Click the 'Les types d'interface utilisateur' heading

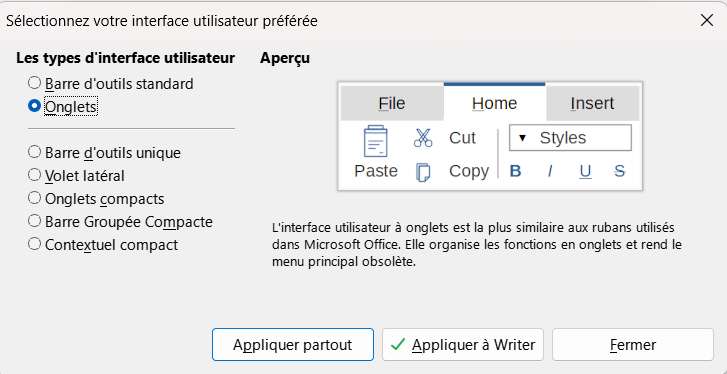click(126, 58)
